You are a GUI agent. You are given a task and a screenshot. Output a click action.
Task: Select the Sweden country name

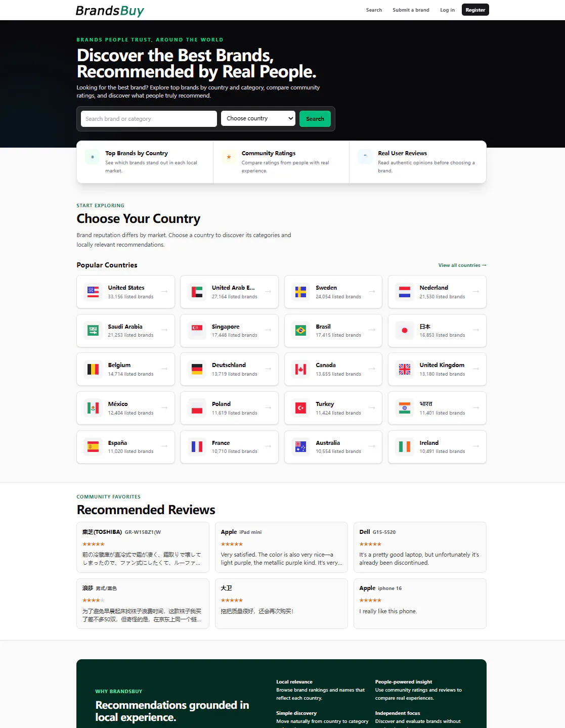326,288
